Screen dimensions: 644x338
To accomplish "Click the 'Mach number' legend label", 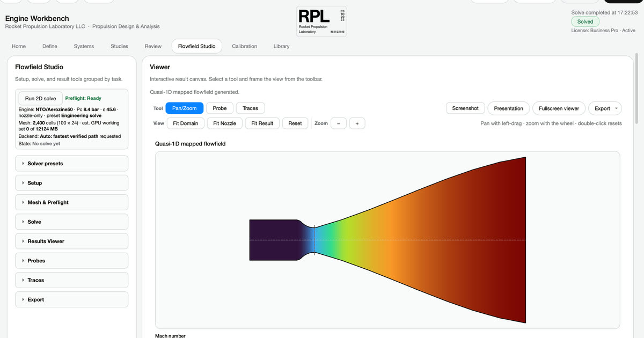I will [170, 336].
